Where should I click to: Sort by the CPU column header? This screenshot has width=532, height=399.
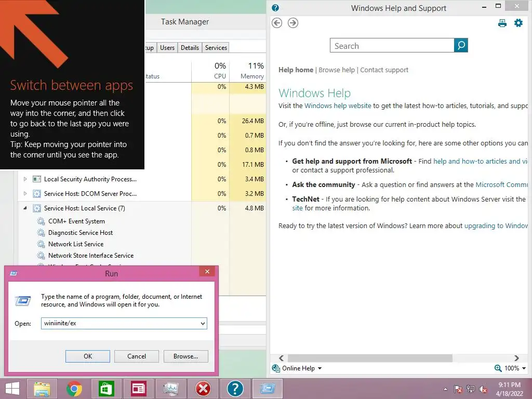click(x=210, y=71)
